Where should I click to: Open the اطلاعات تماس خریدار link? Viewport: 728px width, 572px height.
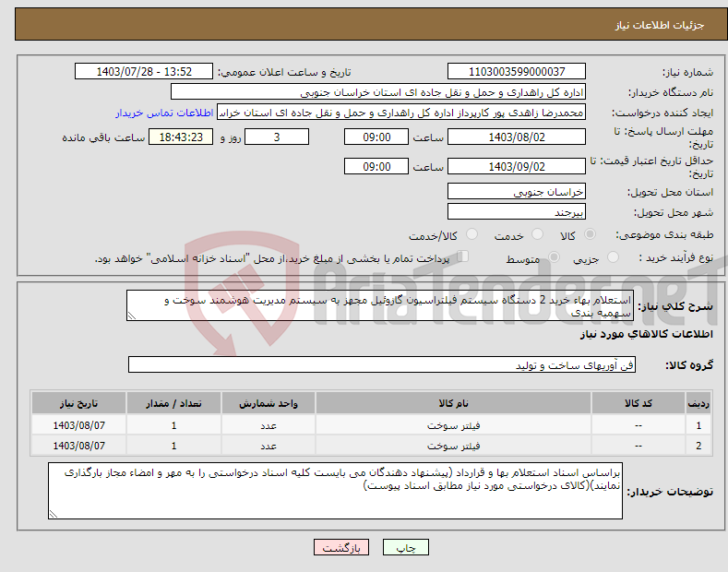(164, 113)
